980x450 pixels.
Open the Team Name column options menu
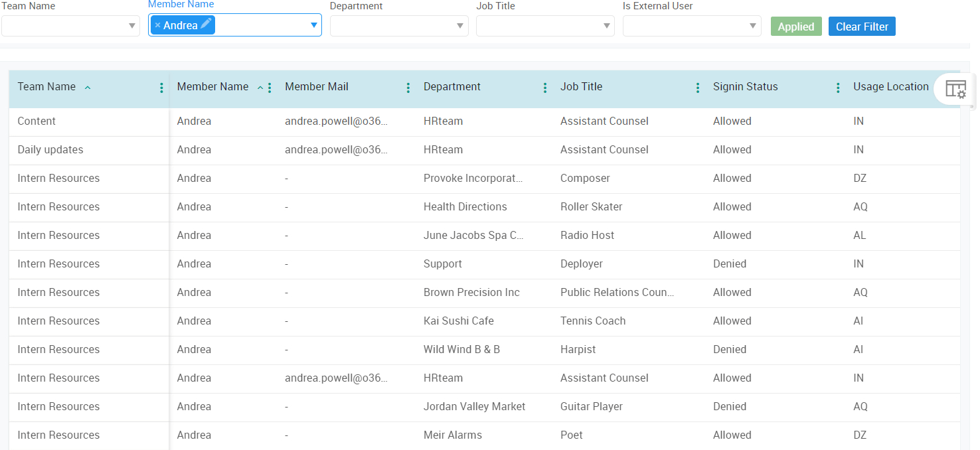[161, 87]
